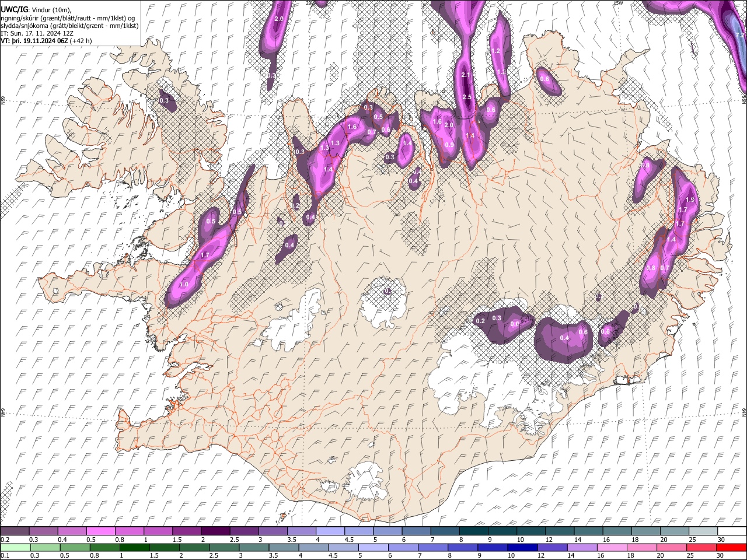Click the bright red rain swatch after 30

click(732, 547)
